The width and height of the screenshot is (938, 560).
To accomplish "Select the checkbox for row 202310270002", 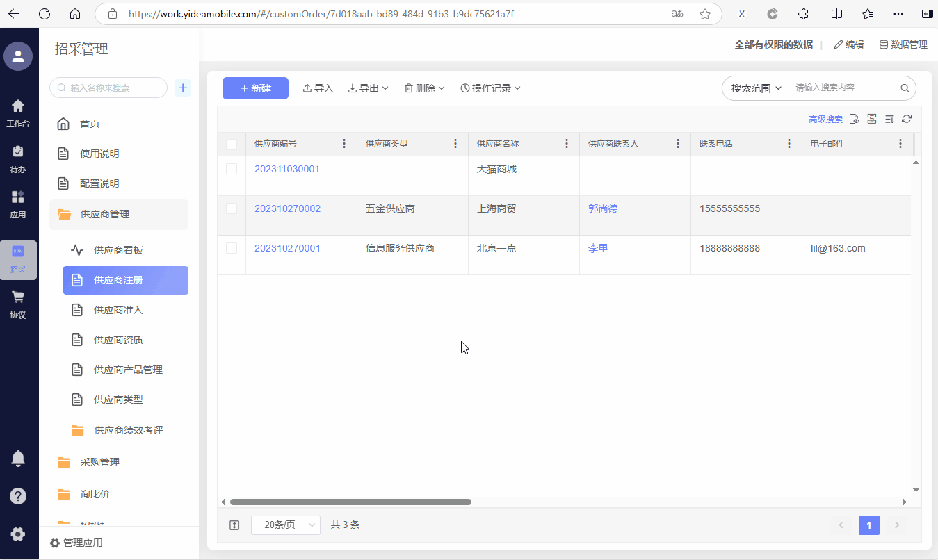I will point(232,208).
